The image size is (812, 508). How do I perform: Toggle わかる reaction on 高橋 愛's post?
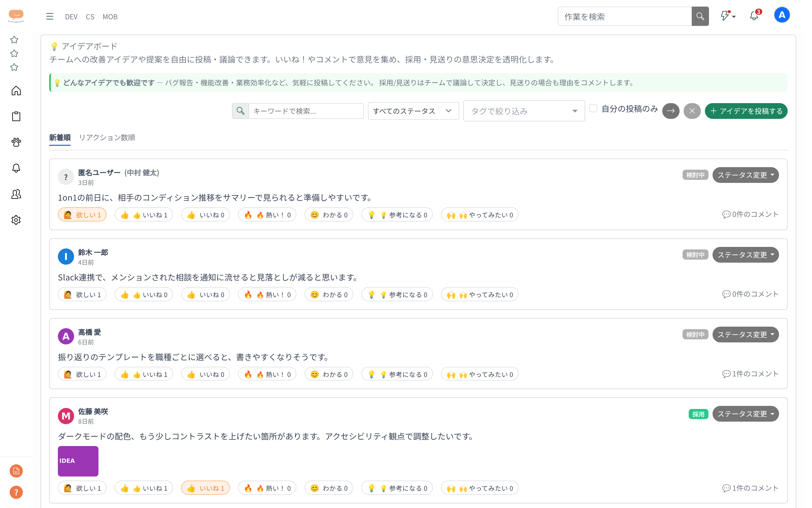point(329,374)
